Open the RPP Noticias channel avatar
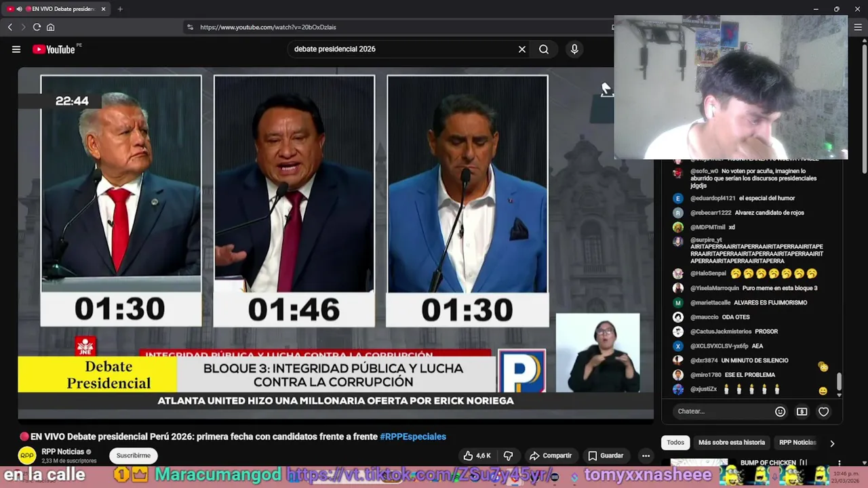The width and height of the screenshot is (868, 488). (x=27, y=455)
